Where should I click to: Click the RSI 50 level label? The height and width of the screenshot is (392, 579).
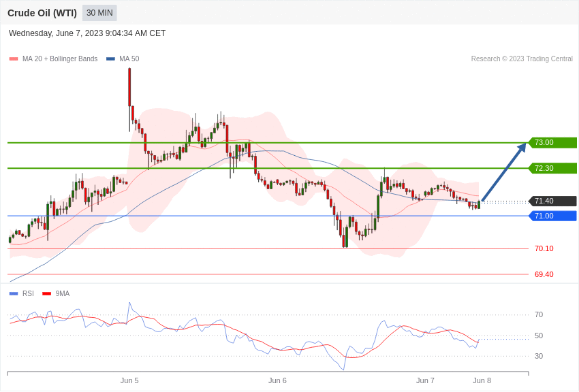[539, 336]
